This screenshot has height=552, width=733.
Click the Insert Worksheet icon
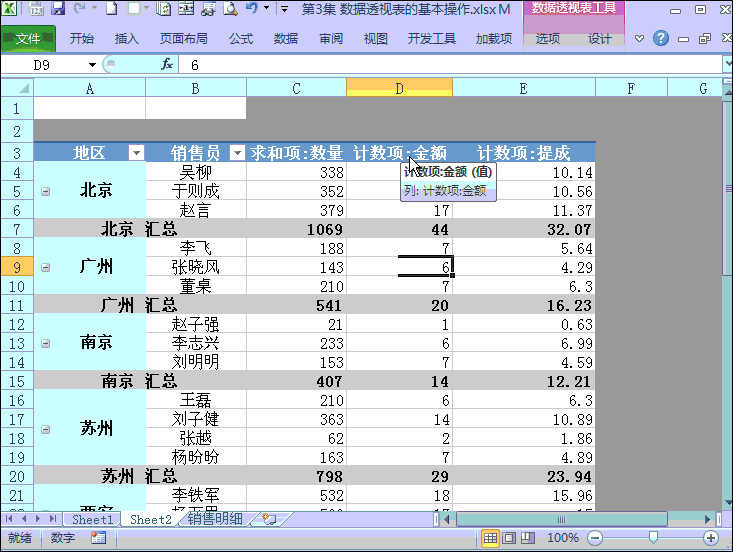[x=269, y=519]
